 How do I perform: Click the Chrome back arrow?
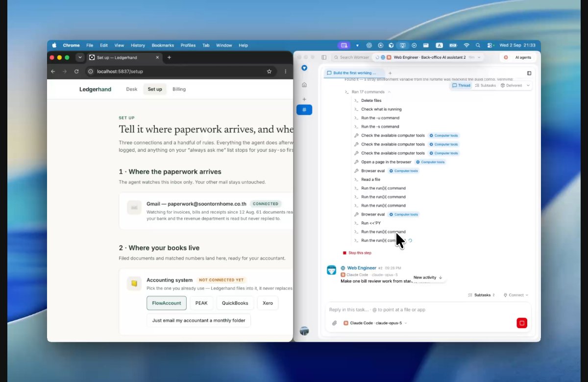coord(53,72)
